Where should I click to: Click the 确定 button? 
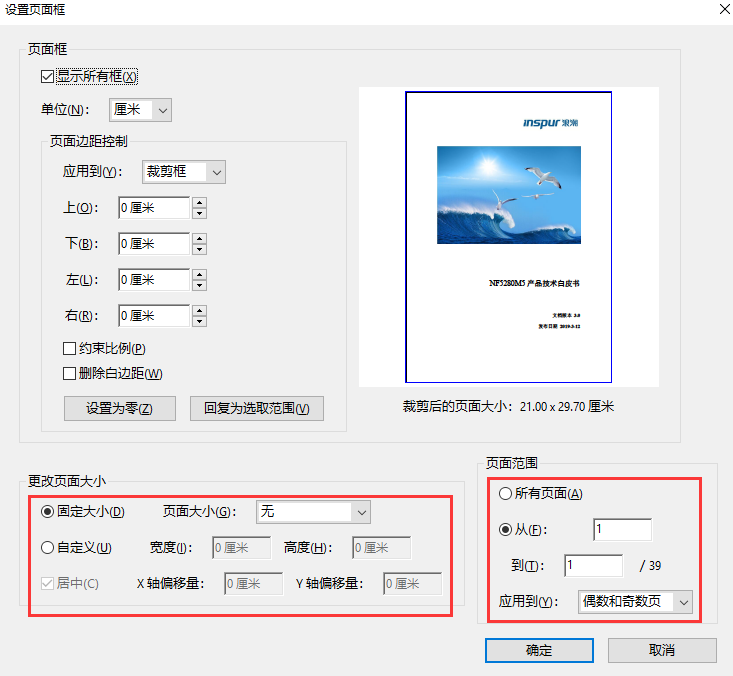[x=539, y=650]
